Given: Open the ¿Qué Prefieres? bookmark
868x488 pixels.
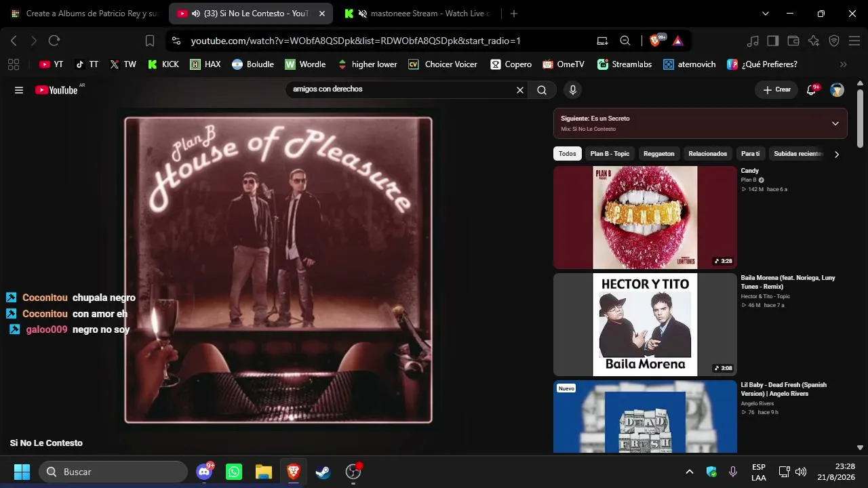Looking at the screenshot, I should 762,64.
